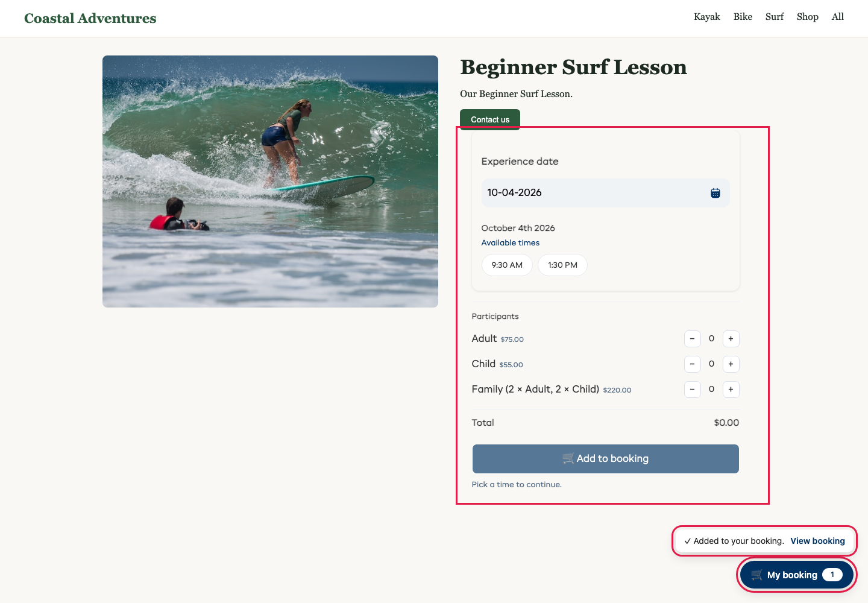Click the Family $220.00 price label

(617, 390)
